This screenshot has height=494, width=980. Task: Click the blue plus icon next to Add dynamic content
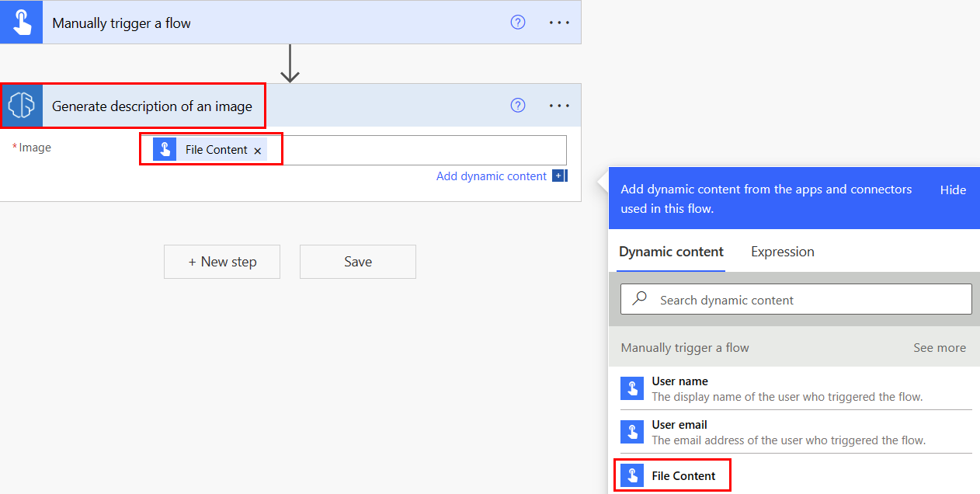tap(558, 176)
